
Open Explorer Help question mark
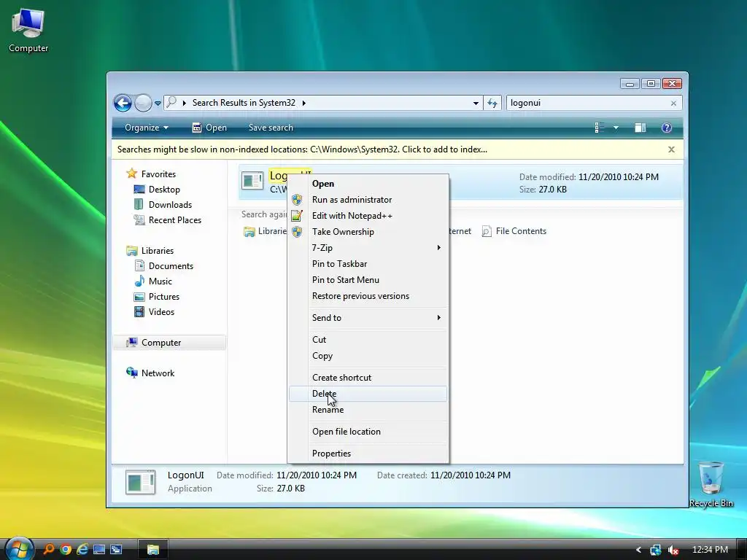(667, 128)
